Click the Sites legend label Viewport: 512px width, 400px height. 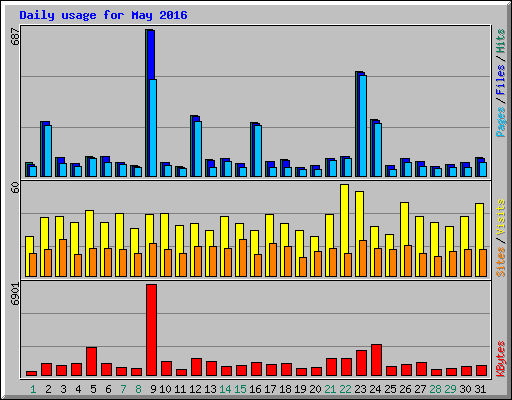pyautogui.click(x=500, y=262)
